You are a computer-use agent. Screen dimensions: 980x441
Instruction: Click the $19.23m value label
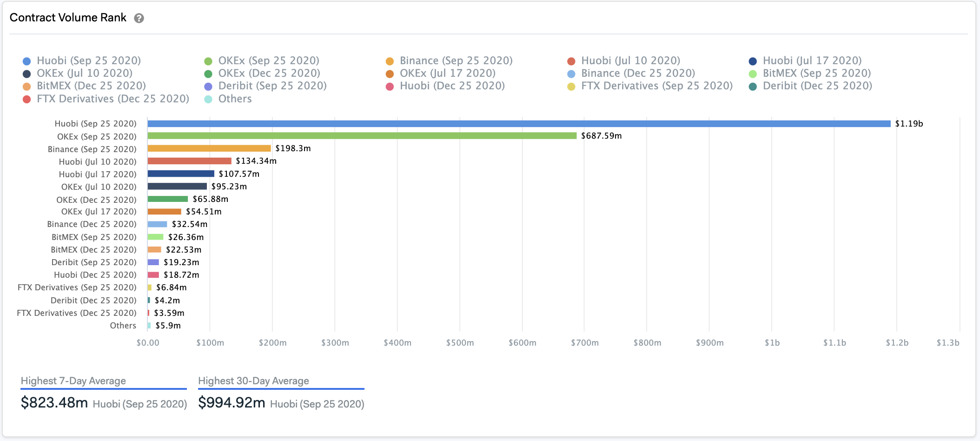[181, 262]
